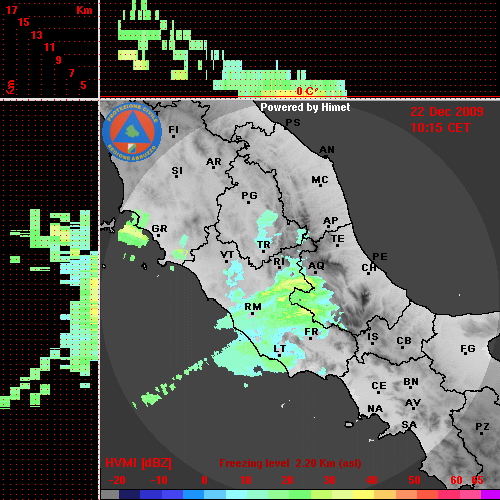The height and width of the screenshot is (500, 500).
Task: Click the 'Freezing level 2.20 Km (asl)' text
Action: click(x=290, y=463)
